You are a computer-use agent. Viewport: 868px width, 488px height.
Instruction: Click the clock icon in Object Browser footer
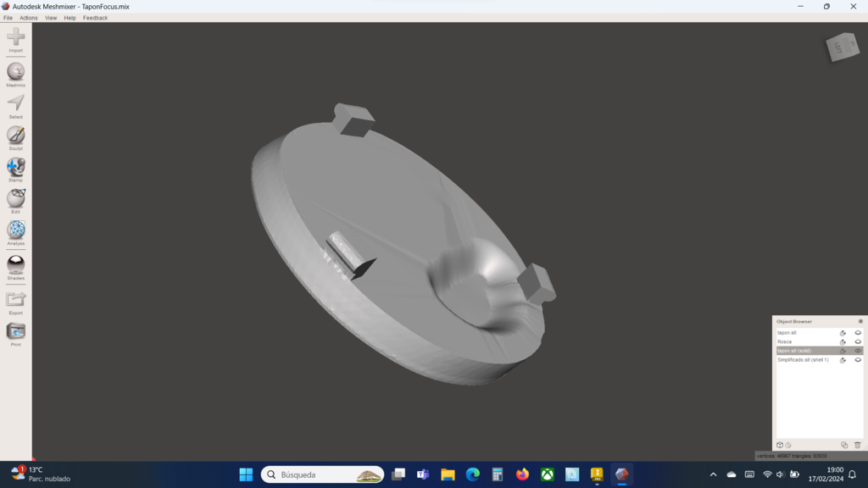click(788, 445)
